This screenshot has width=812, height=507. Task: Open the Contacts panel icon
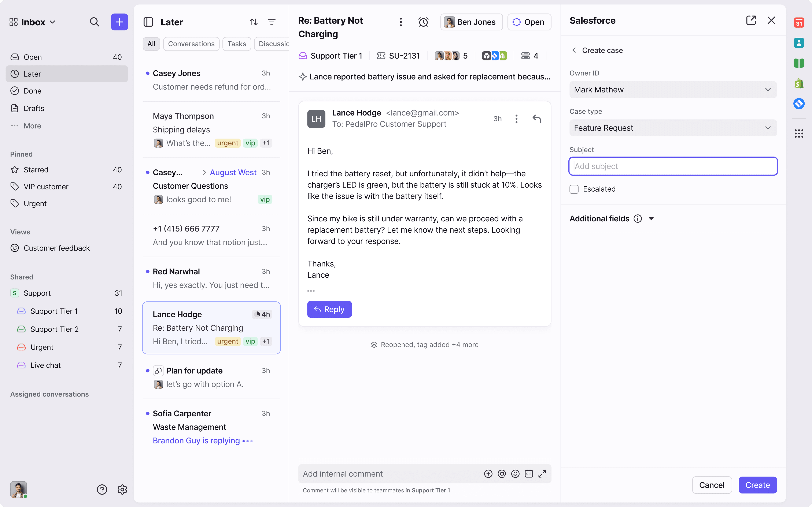[799, 43]
